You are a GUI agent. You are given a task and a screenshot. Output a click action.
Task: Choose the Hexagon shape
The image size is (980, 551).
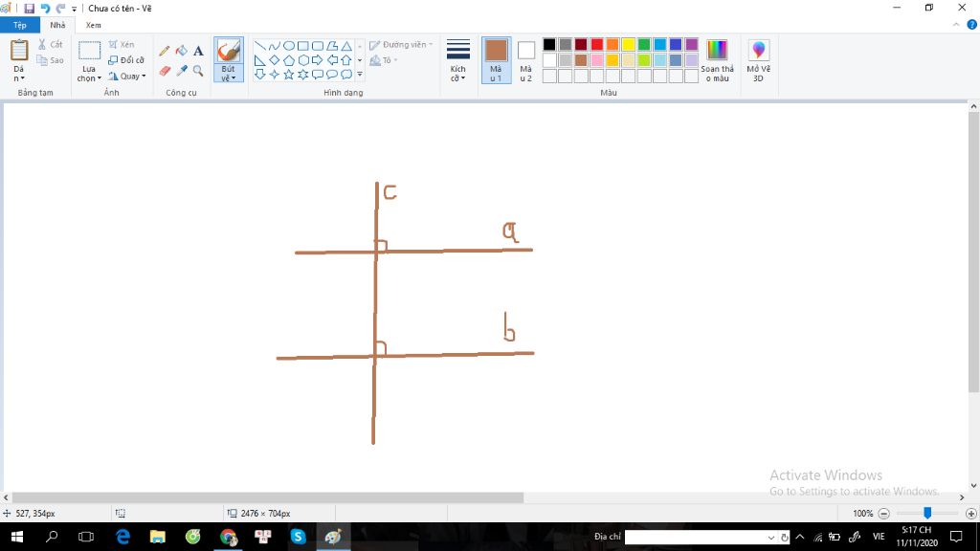[x=303, y=60]
